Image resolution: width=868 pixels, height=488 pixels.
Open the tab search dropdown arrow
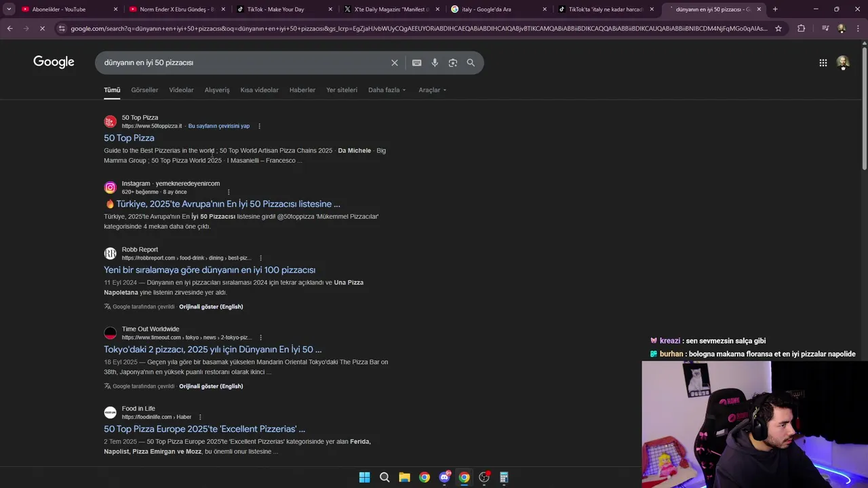tap(9, 9)
